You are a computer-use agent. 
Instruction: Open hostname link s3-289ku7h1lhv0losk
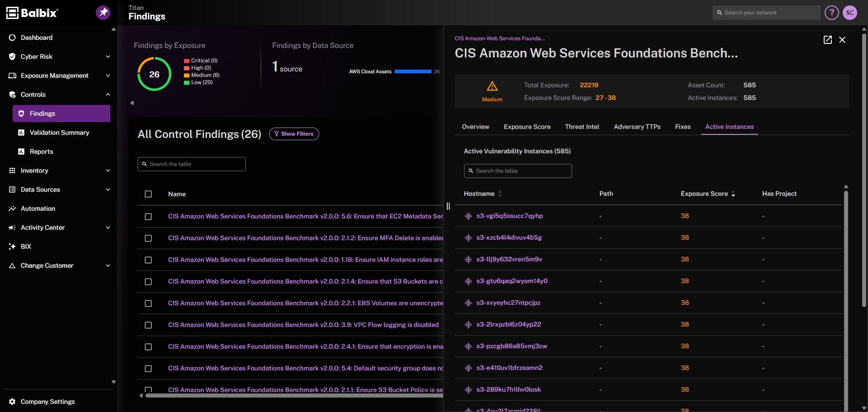pyautogui.click(x=509, y=389)
